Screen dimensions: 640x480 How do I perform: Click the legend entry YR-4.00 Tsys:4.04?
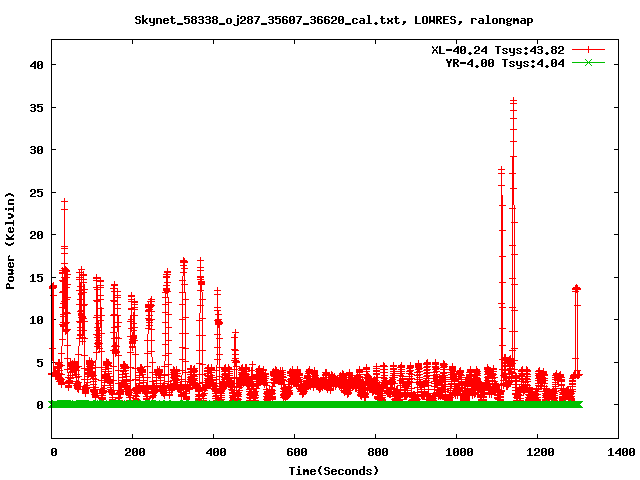point(504,63)
